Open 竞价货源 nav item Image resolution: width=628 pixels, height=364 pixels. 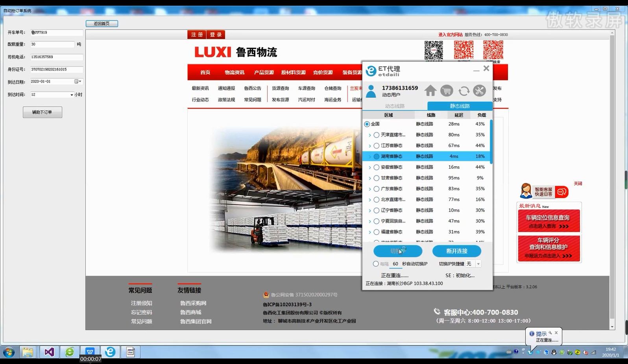(x=323, y=72)
